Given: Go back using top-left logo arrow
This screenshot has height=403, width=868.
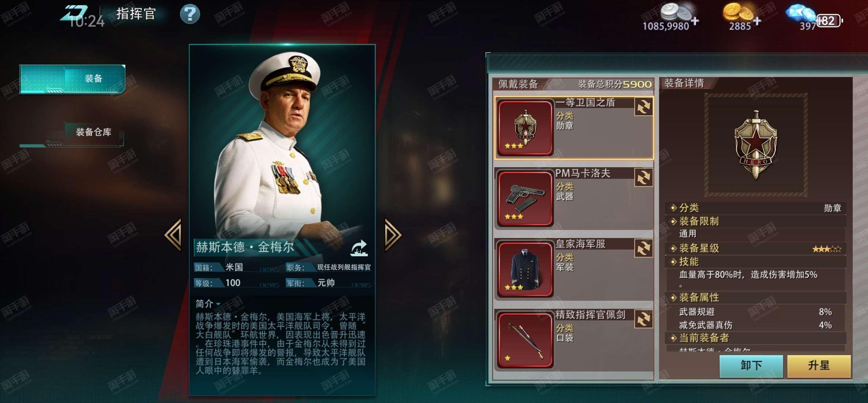Looking at the screenshot, I should [x=74, y=14].
